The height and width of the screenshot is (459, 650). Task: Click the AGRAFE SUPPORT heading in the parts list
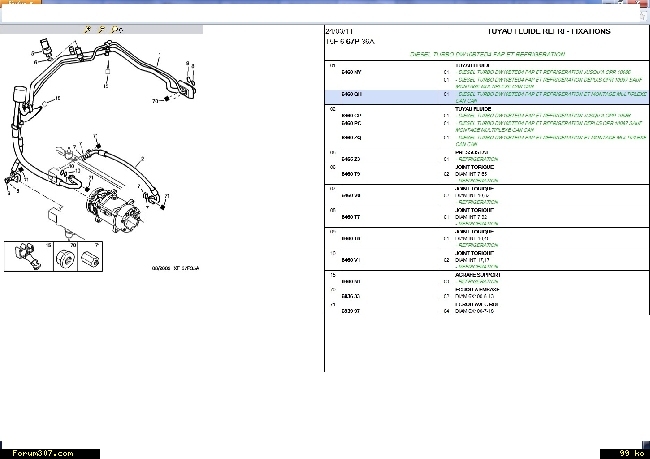tap(478, 275)
